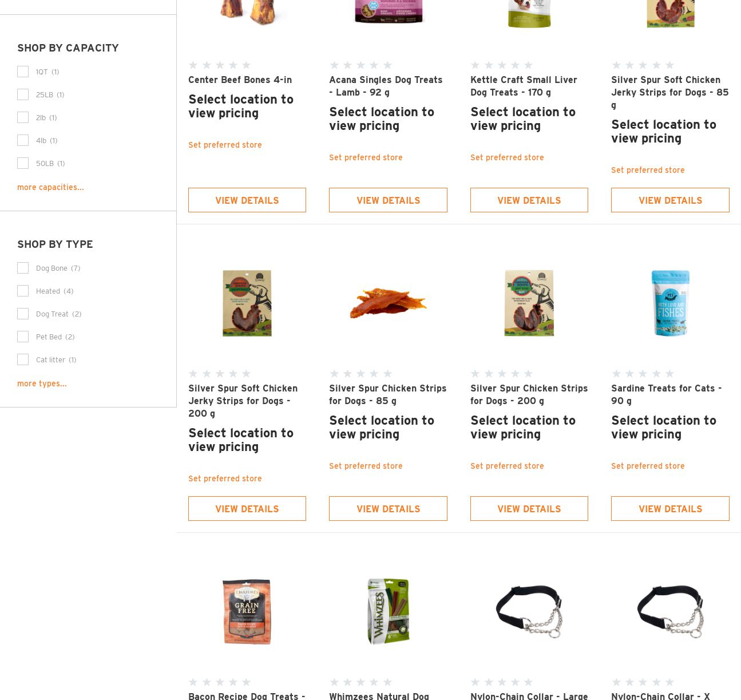This screenshot has height=700, width=741.
Task: Check the 1QT capacity filter
Action: click(x=23, y=72)
